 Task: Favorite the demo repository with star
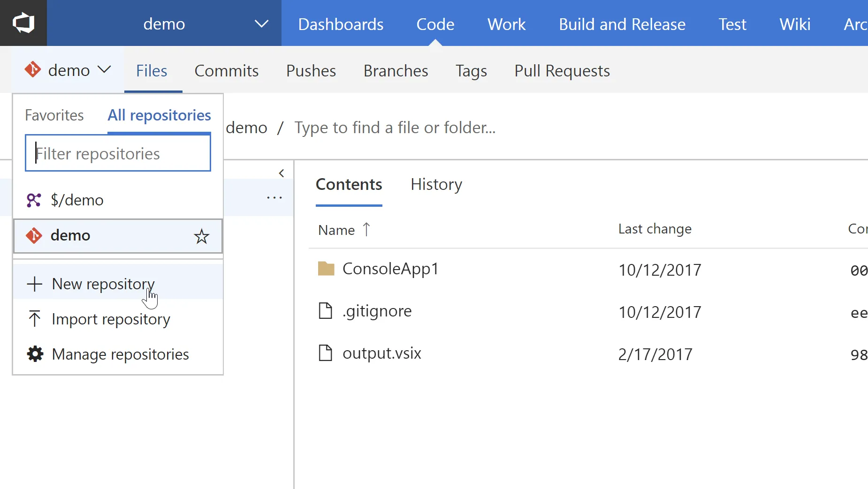pyautogui.click(x=201, y=236)
